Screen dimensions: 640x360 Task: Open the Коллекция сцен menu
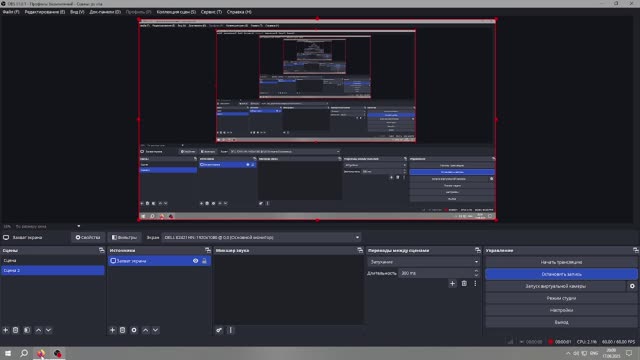[x=176, y=12]
